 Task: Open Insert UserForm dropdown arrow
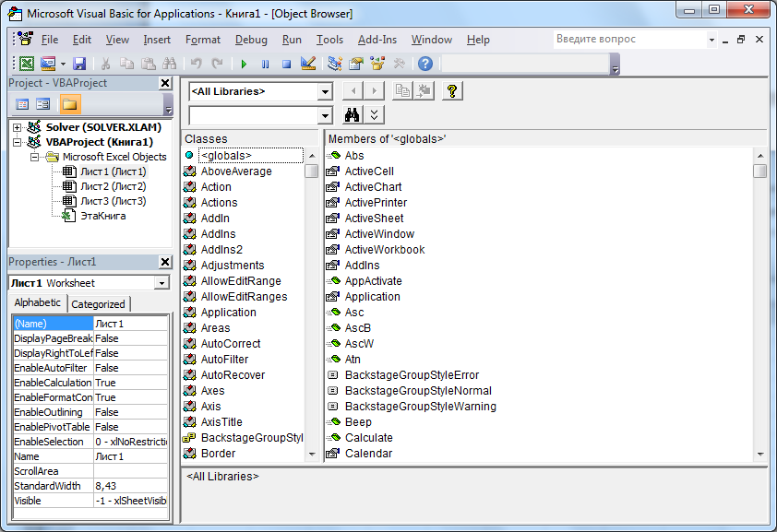tap(63, 64)
